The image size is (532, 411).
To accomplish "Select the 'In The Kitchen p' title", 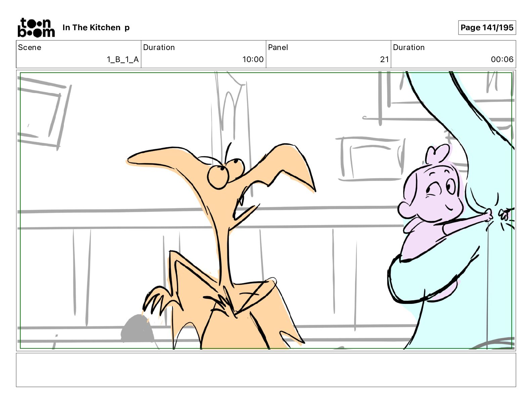I will 96,28.
